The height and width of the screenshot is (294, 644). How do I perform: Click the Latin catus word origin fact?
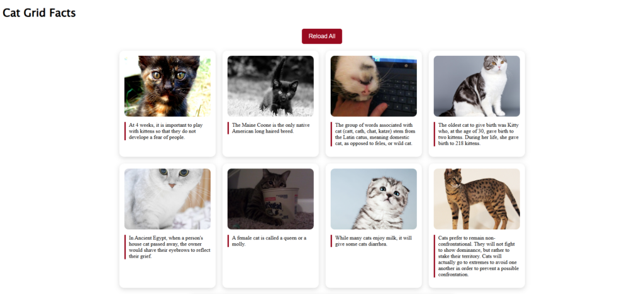click(374, 134)
